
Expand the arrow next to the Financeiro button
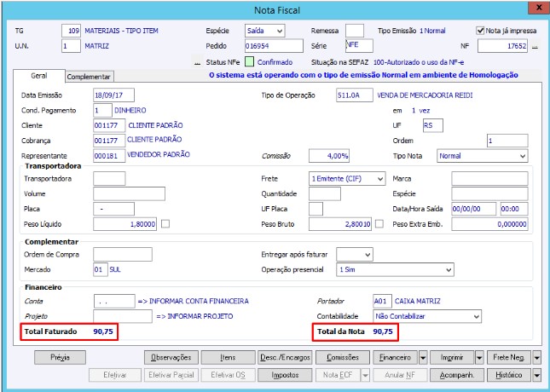pos(423,358)
